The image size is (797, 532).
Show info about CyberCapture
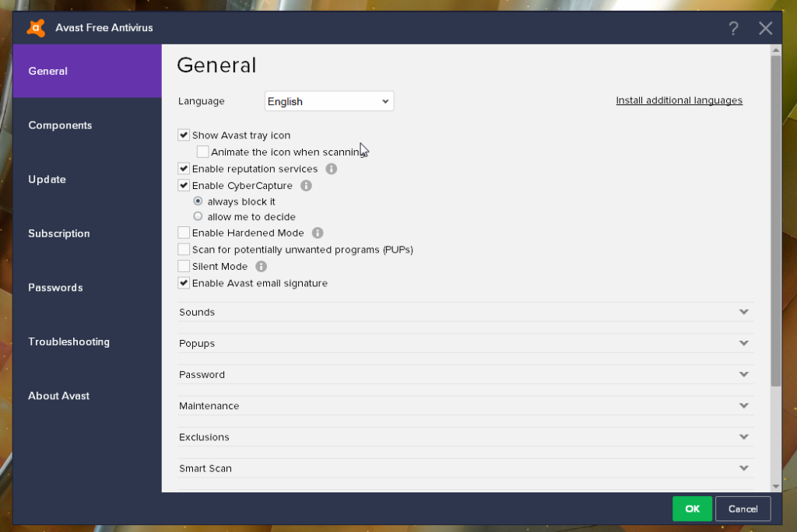pyautogui.click(x=306, y=185)
